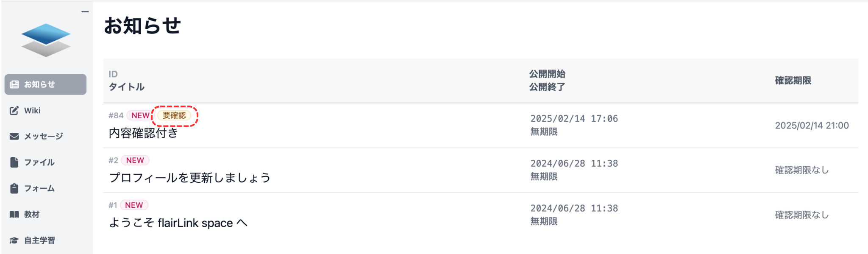The height and width of the screenshot is (254, 868).
Task: Open the Wiki menu item
Action: pos(32,111)
